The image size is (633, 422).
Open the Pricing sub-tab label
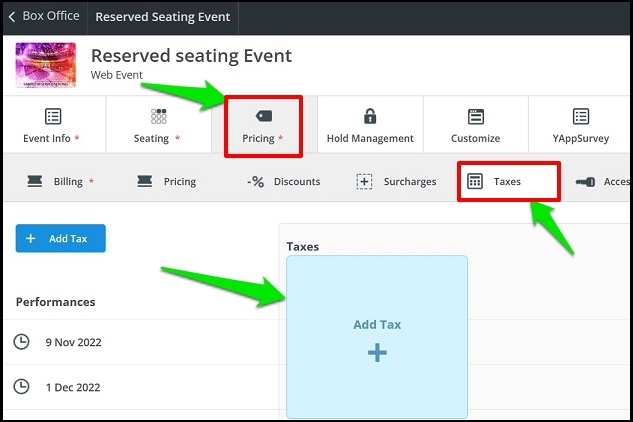click(180, 182)
